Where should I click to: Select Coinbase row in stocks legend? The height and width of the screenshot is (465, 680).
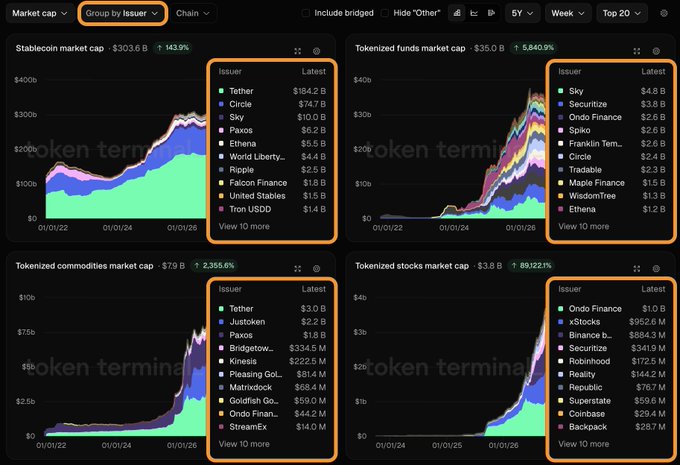[611, 414]
